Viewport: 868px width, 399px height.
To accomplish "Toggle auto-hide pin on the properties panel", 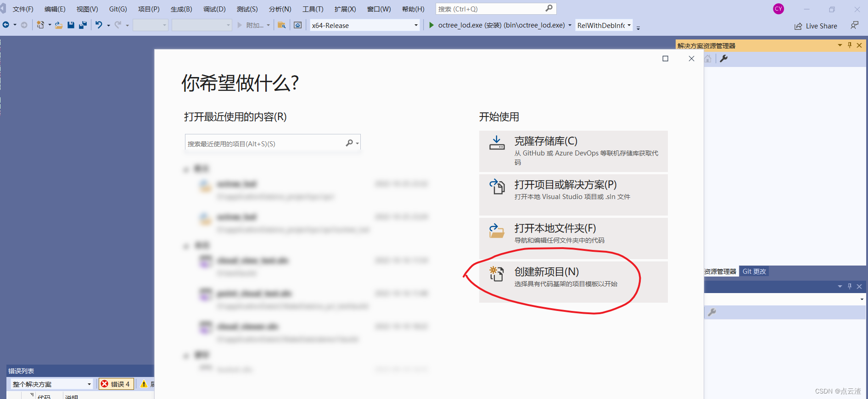I will pyautogui.click(x=850, y=287).
